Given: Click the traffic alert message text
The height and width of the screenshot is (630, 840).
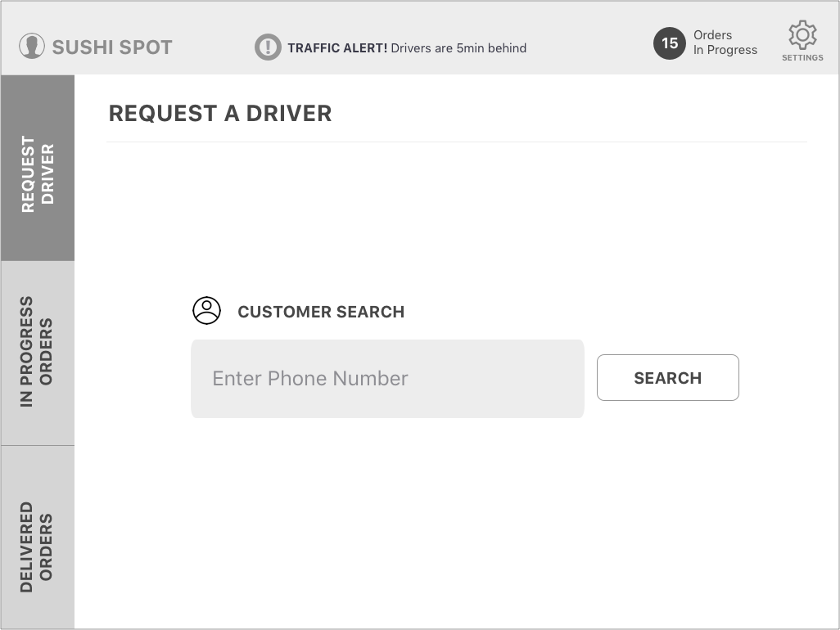Looking at the screenshot, I should click(x=407, y=48).
